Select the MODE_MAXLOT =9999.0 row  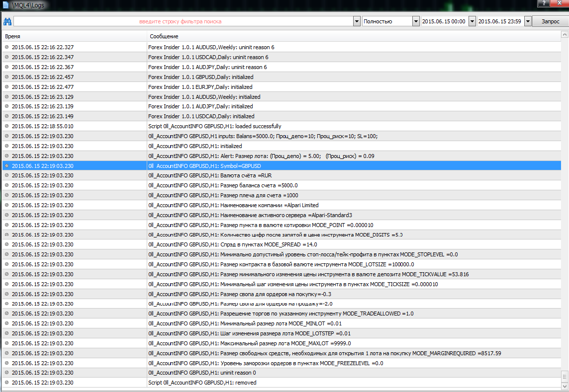pos(282,343)
